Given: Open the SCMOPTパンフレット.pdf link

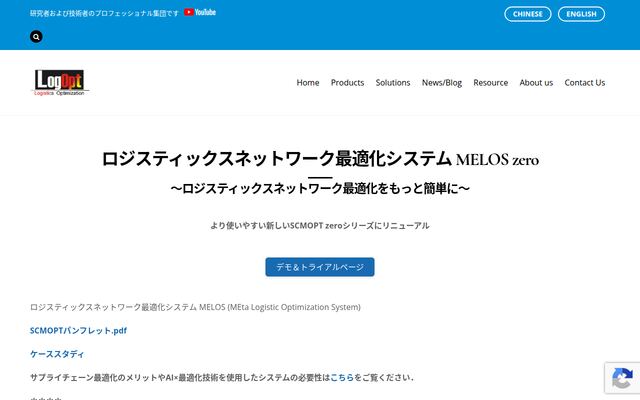Looking at the screenshot, I should point(78,331).
